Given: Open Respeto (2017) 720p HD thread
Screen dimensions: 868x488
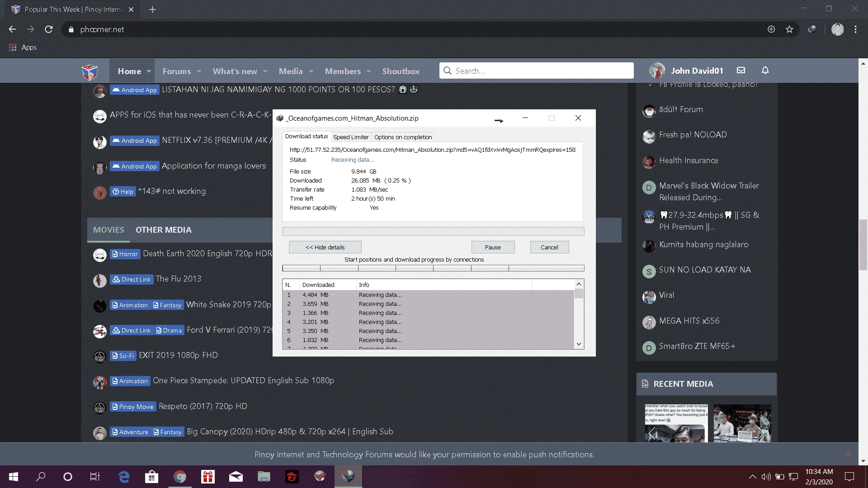Looking at the screenshot, I should tap(203, 406).
